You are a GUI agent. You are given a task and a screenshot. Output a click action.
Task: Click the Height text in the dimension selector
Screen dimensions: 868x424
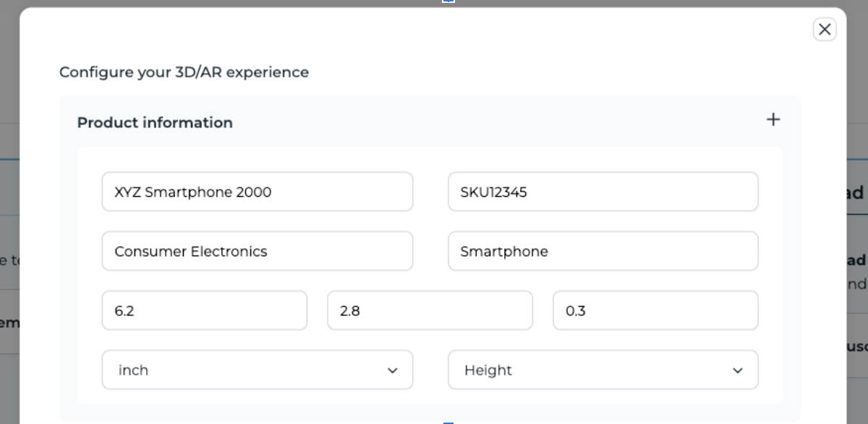(x=488, y=370)
